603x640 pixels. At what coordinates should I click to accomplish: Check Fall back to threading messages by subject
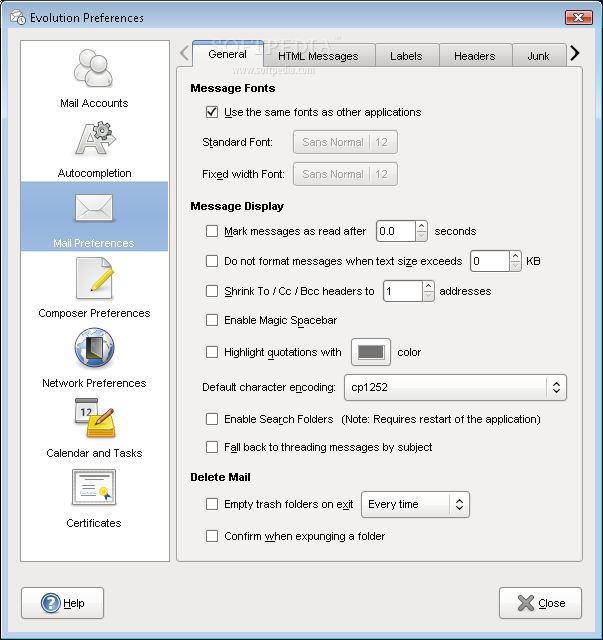coord(212,447)
